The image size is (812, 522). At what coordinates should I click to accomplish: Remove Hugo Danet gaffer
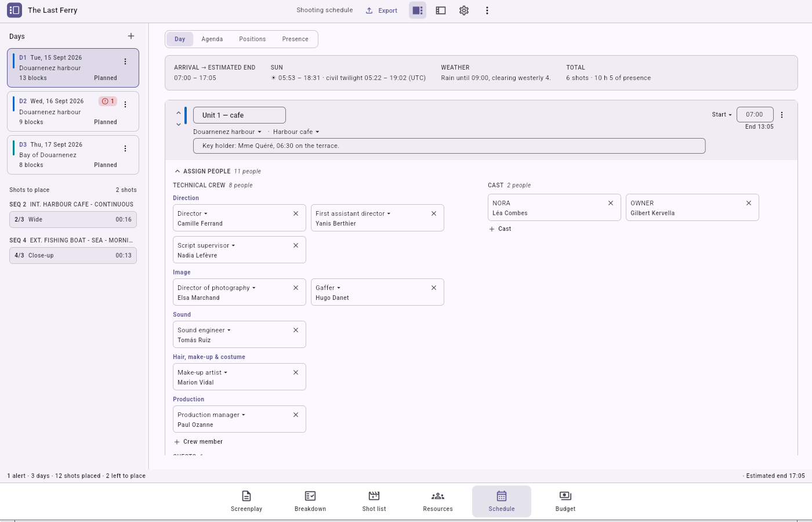click(x=434, y=288)
